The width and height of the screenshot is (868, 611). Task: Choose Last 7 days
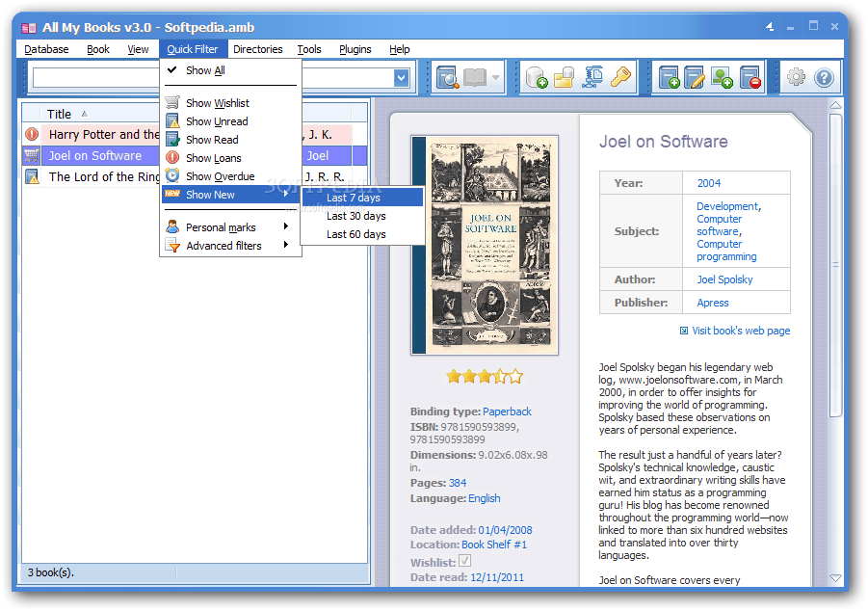(362, 198)
